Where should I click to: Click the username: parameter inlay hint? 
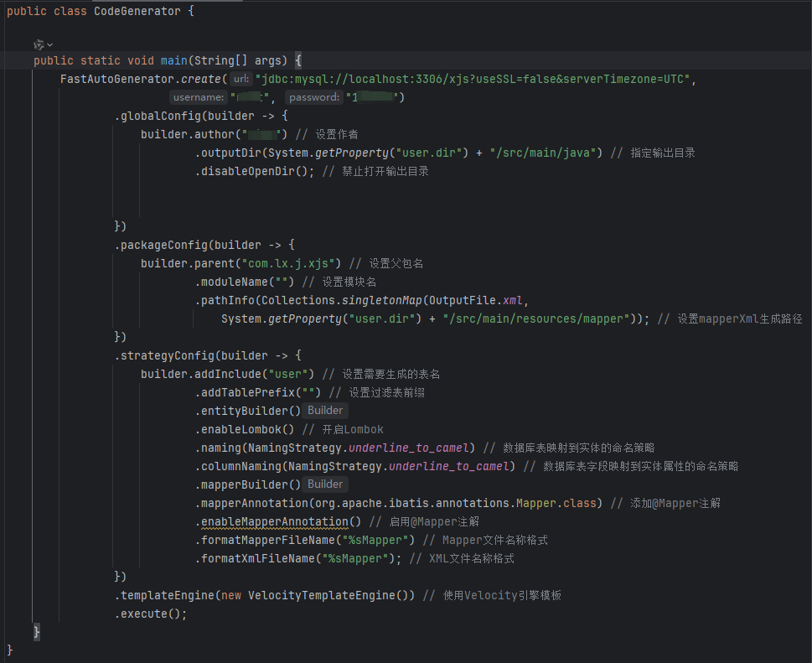pos(199,97)
